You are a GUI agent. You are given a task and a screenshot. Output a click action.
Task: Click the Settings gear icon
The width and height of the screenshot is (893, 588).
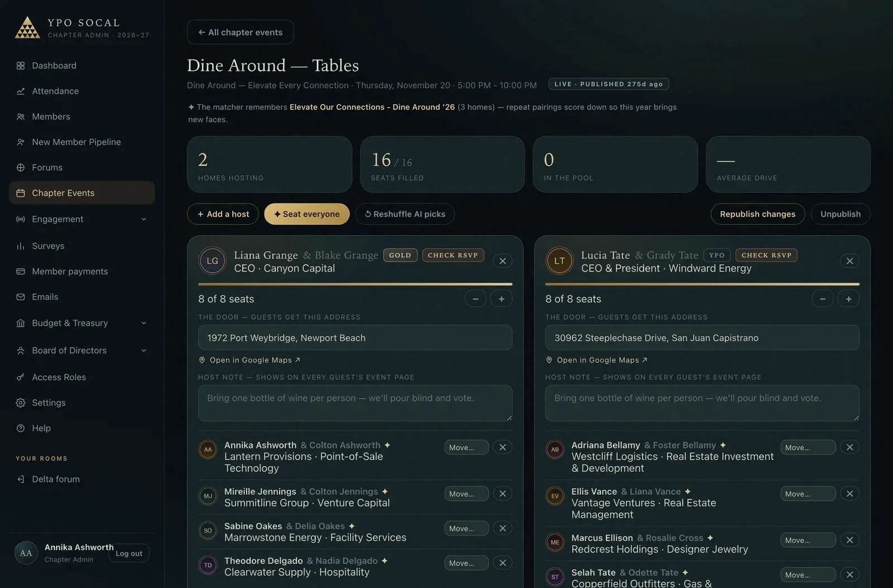21,403
